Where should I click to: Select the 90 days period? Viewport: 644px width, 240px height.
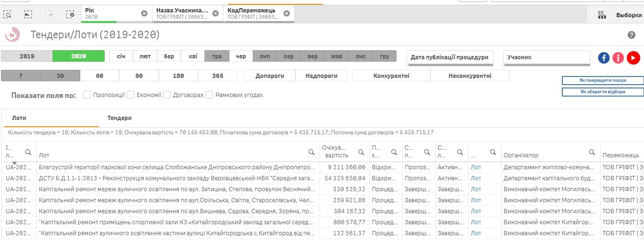(139, 76)
